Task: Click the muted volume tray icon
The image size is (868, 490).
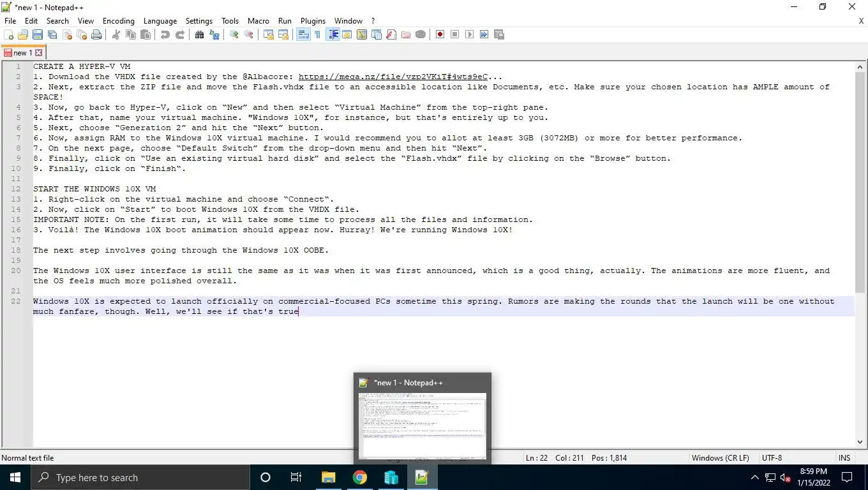Action: pos(786,477)
